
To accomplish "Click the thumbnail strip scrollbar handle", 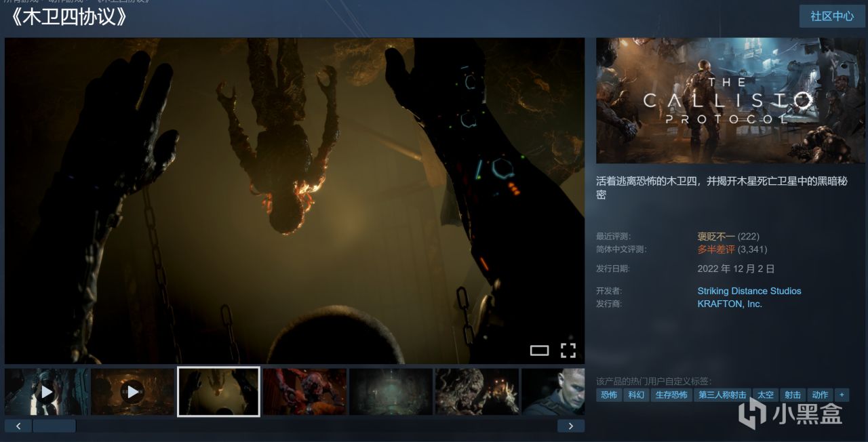I will click(54, 426).
